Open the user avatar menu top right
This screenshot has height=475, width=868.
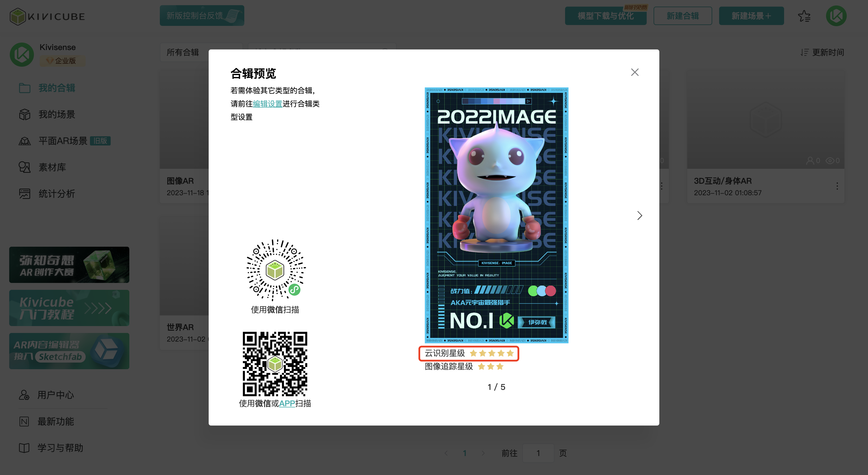836,16
